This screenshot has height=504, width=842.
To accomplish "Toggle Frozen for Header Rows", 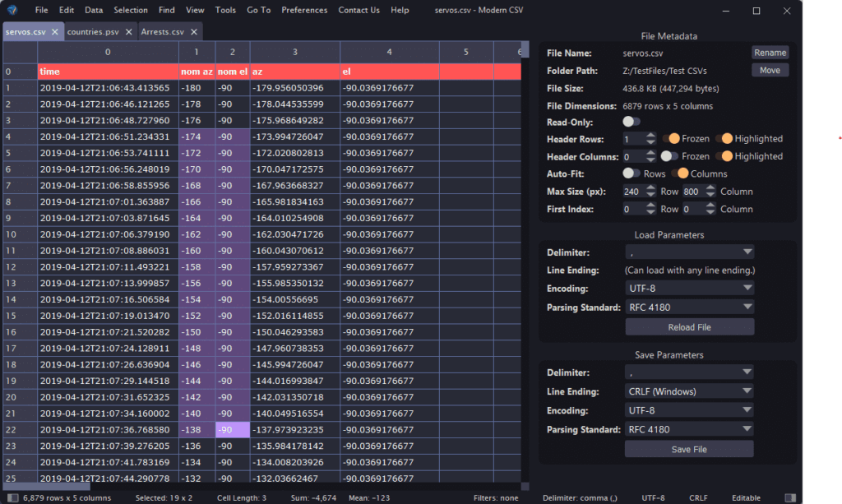I will tap(671, 139).
